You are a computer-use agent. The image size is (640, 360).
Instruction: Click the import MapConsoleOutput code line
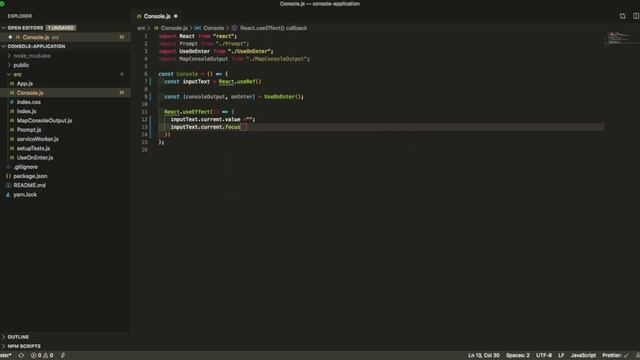pyautogui.click(x=234, y=59)
